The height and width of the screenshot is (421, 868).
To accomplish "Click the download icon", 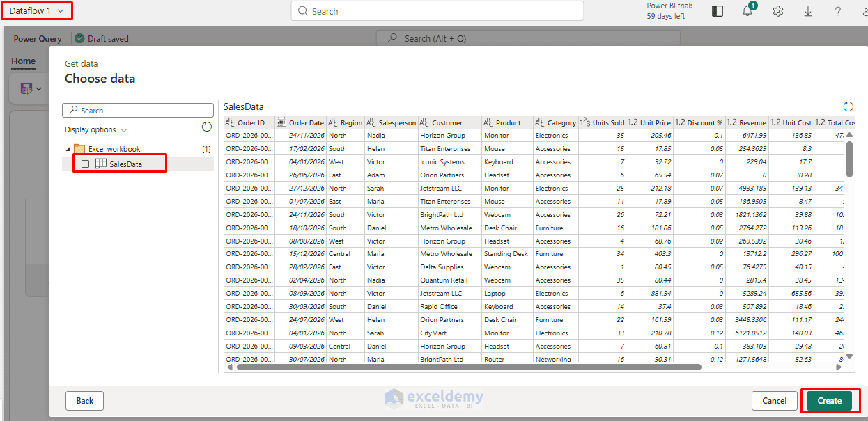I will pos(808,11).
